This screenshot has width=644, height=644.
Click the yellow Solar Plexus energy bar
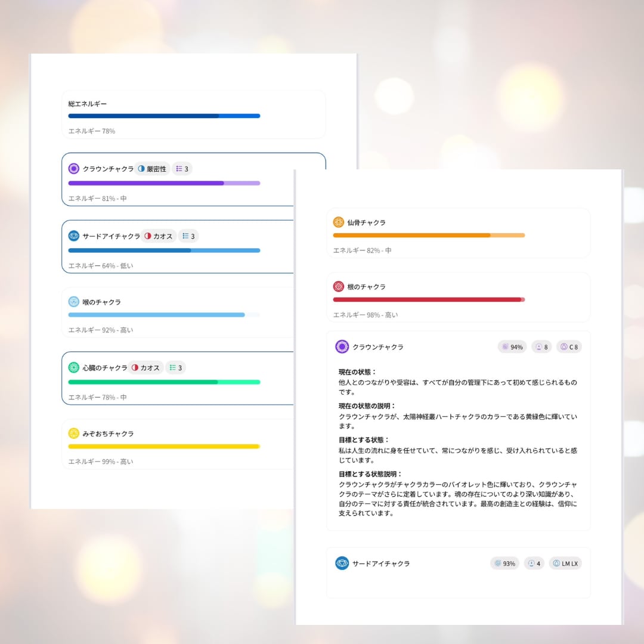click(x=164, y=447)
